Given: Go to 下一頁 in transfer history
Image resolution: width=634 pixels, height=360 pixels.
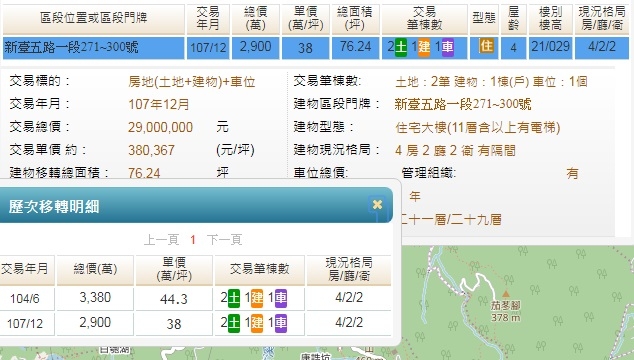Looking at the screenshot, I should [224, 240].
